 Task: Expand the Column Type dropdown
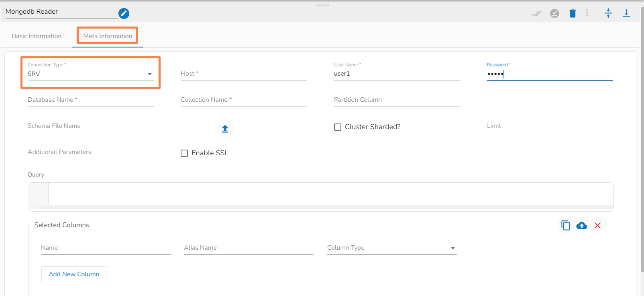point(391,248)
